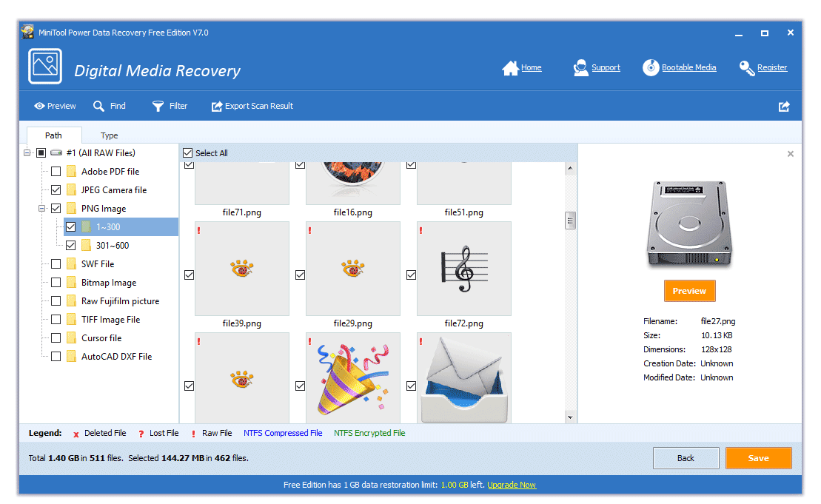The image size is (821, 504).
Task: Select the Path tab
Action: 53,135
